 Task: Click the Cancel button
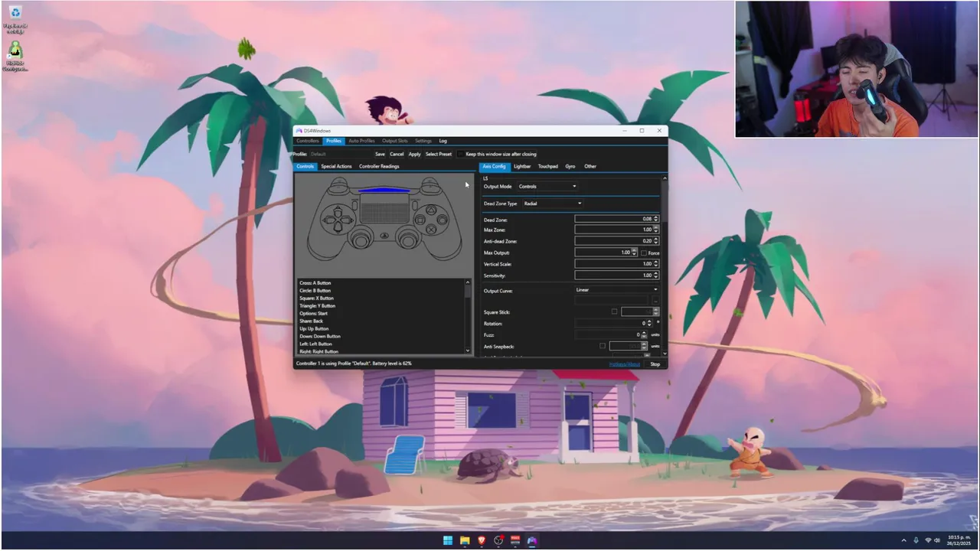(397, 154)
